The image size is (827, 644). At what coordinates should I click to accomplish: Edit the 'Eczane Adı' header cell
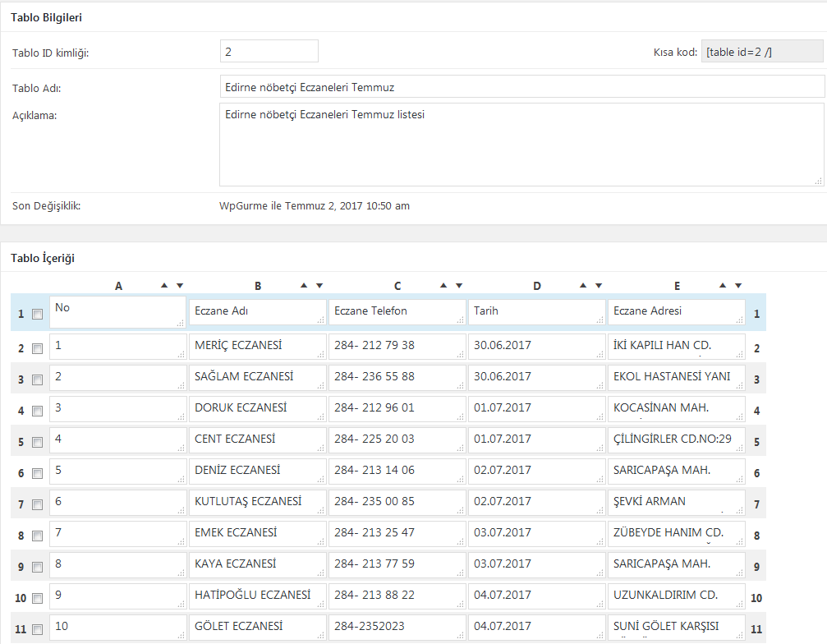coord(258,311)
